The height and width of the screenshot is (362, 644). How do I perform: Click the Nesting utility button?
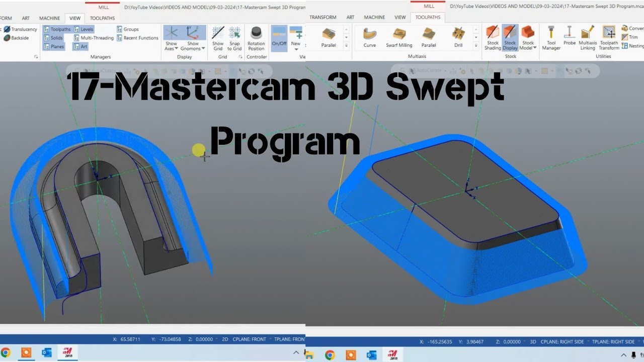tap(632, 46)
